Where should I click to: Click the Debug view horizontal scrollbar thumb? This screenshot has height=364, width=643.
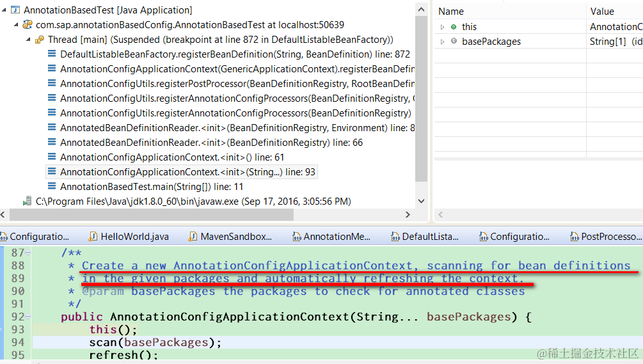point(152,214)
